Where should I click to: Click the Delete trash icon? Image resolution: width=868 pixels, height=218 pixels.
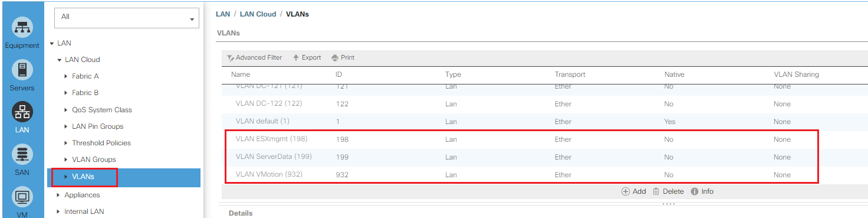click(656, 191)
